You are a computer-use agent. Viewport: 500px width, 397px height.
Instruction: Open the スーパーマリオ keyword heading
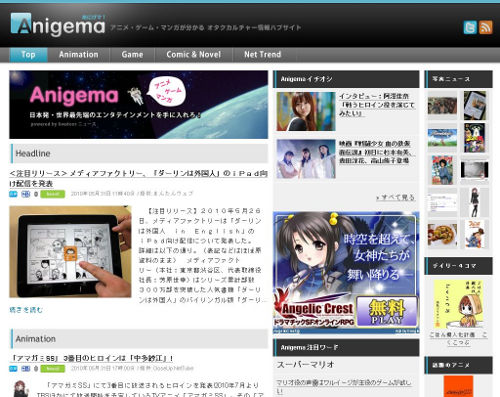click(305, 365)
